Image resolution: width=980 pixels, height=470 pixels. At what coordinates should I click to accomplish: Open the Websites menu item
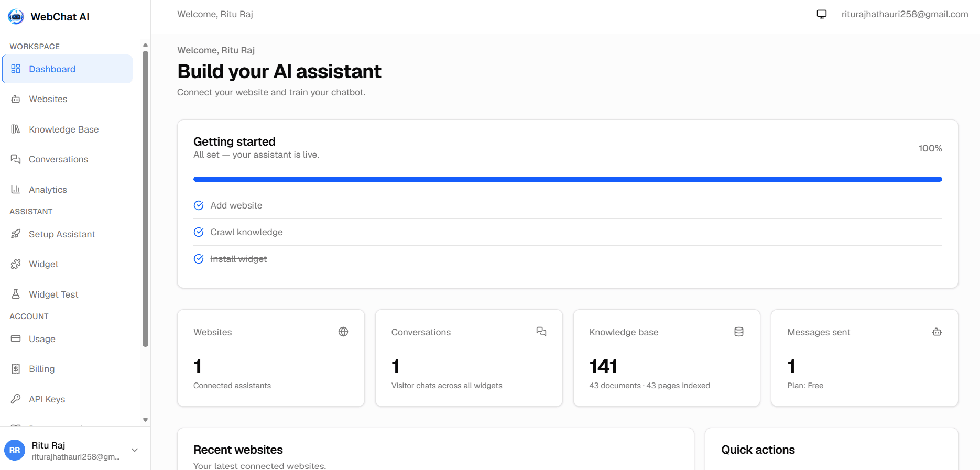(x=67, y=99)
